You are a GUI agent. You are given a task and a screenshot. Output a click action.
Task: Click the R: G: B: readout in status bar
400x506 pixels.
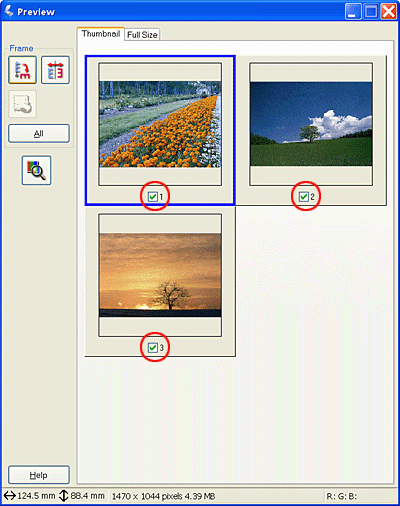(342, 496)
